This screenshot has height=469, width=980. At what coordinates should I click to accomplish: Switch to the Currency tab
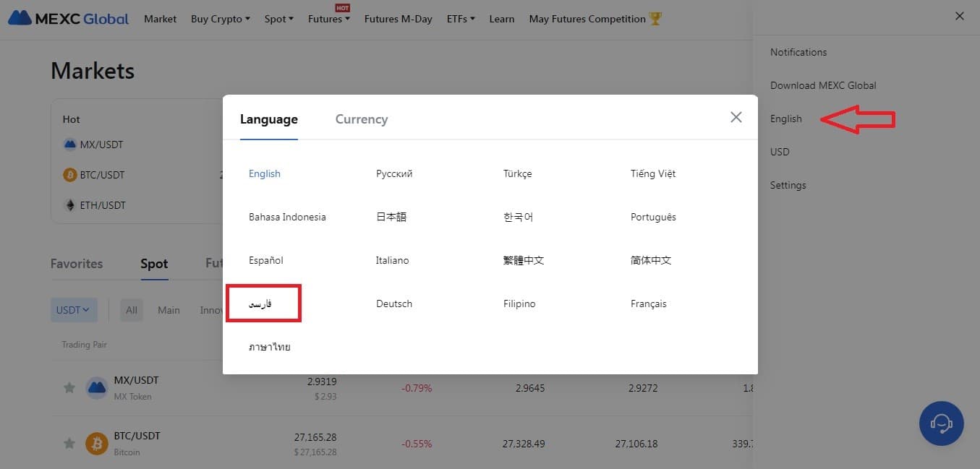pyautogui.click(x=362, y=119)
